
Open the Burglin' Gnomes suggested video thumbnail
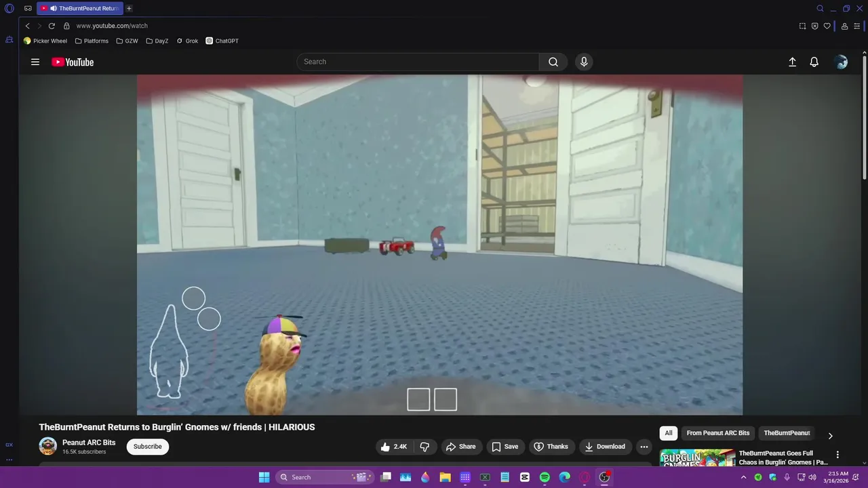point(697,458)
